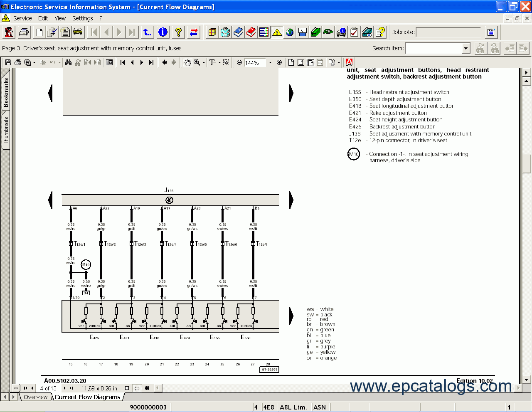The height and width of the screenshot is (412, 532).
Task: Open the Thumbnails side panel tab
Action: pyautogui.click(x=6, y=130)
